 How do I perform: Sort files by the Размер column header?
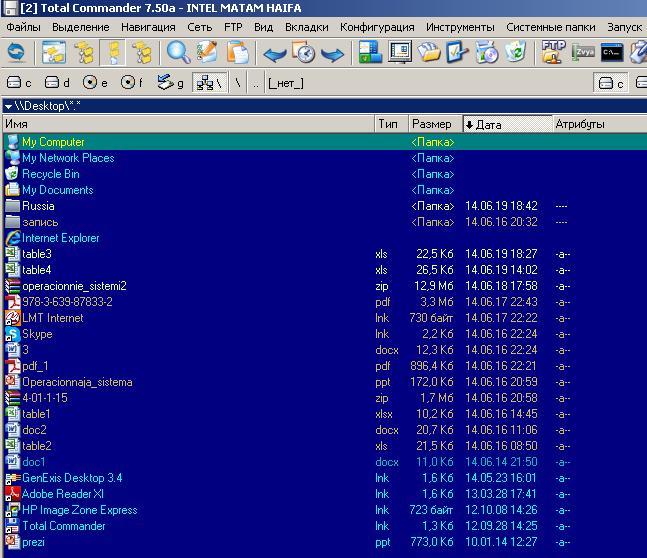431,124
